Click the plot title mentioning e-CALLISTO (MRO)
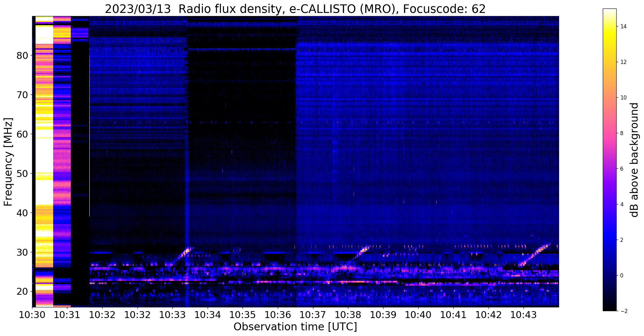644x336 pixels. 295,9
